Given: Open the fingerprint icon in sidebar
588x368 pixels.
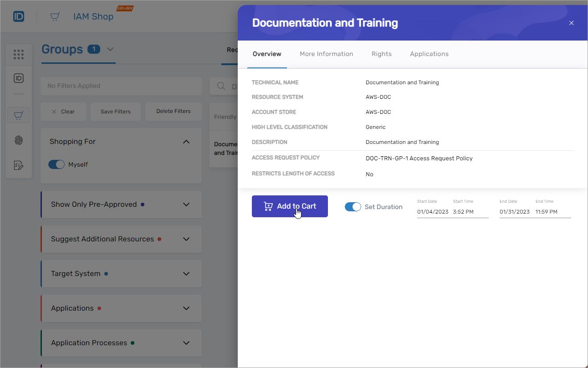Looking at the screenshot, I should pos(19,140).
